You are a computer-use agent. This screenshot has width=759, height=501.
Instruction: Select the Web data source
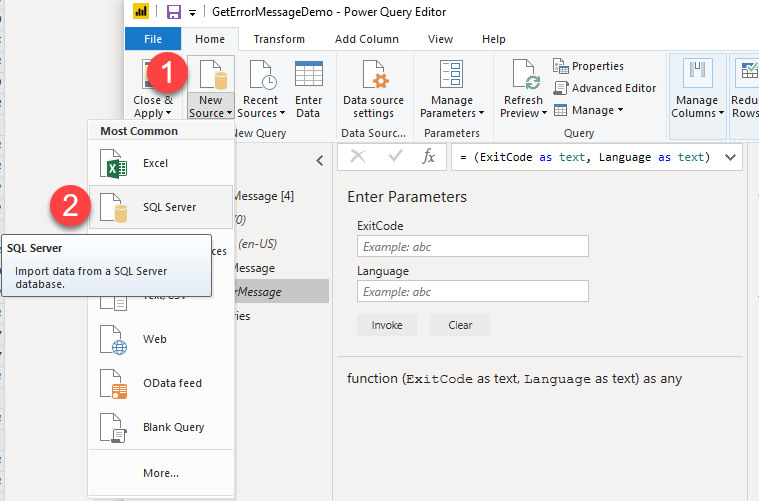(161, 339)
